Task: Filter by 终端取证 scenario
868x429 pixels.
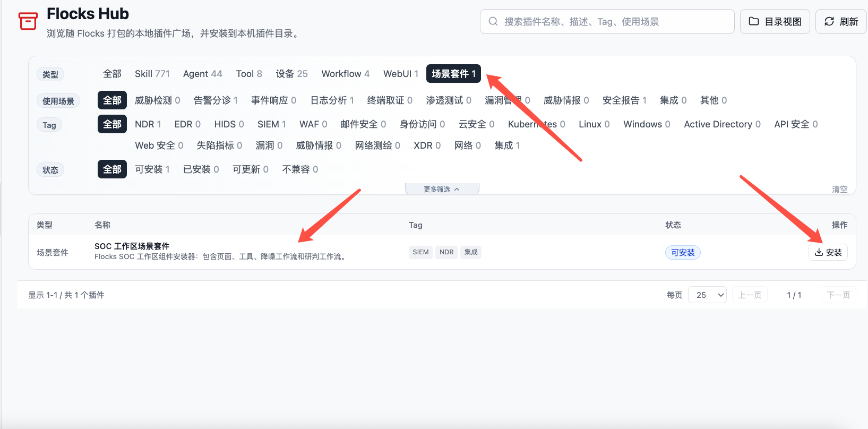Action: (390, 100)
